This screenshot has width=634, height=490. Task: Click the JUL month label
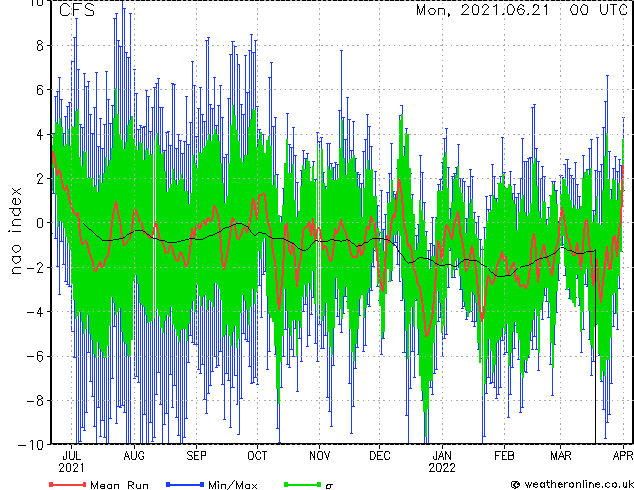click(72, 456)
